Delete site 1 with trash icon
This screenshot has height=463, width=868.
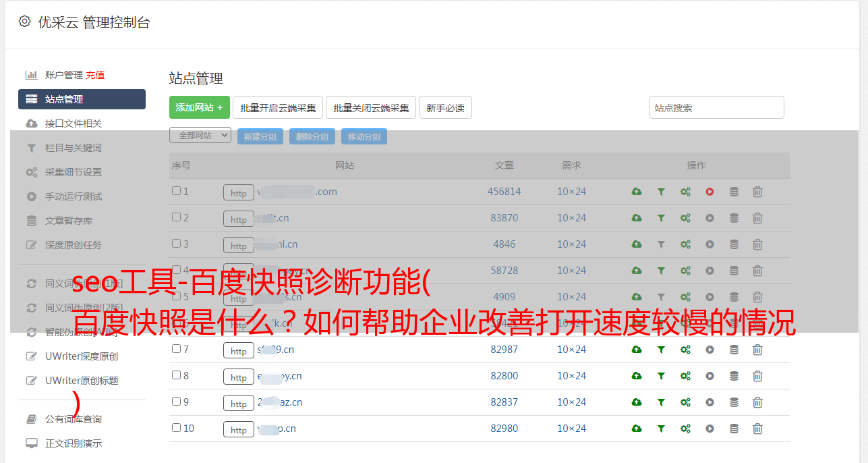click(757, 192)
